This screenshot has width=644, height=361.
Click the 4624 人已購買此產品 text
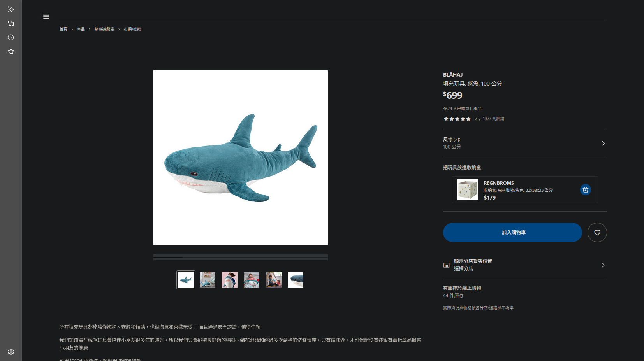pos(462,109)
